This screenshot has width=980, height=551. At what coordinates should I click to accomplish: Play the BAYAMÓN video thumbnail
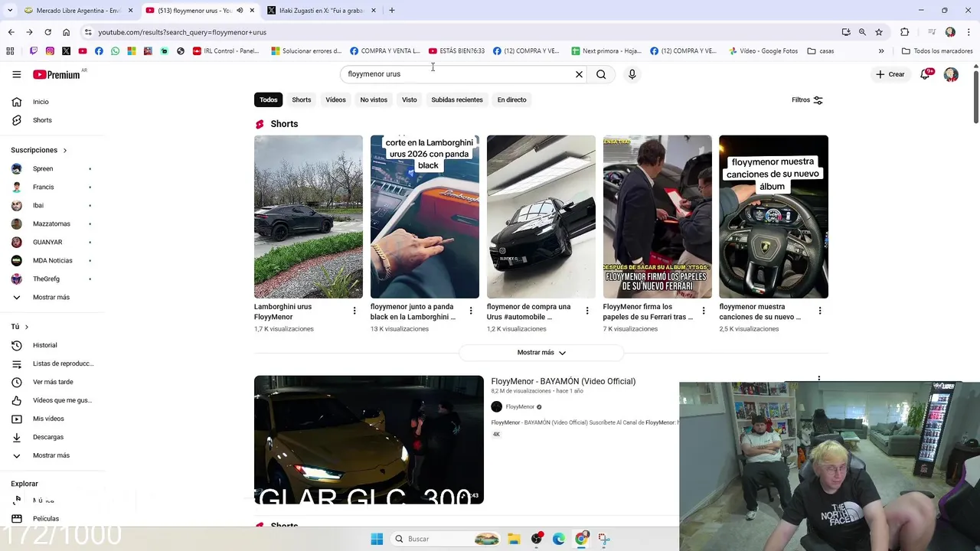click(x=369, y=439)
